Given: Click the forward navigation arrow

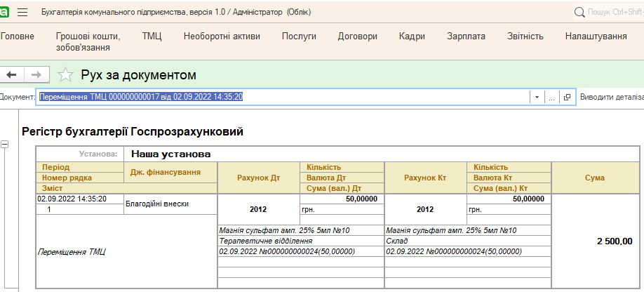Looking at the screenshot, I should coord(37,74).
